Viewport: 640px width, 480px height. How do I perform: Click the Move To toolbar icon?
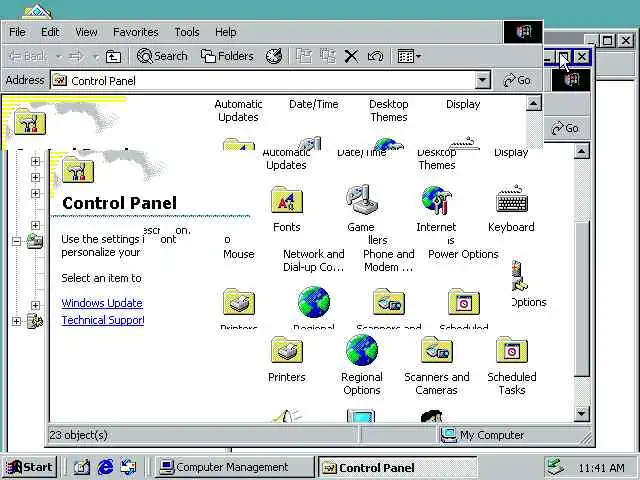[304, 56]
